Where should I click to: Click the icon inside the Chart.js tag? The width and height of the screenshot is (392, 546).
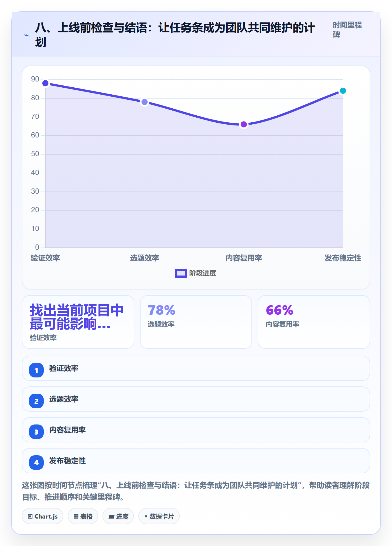click(x=30, y=517)
